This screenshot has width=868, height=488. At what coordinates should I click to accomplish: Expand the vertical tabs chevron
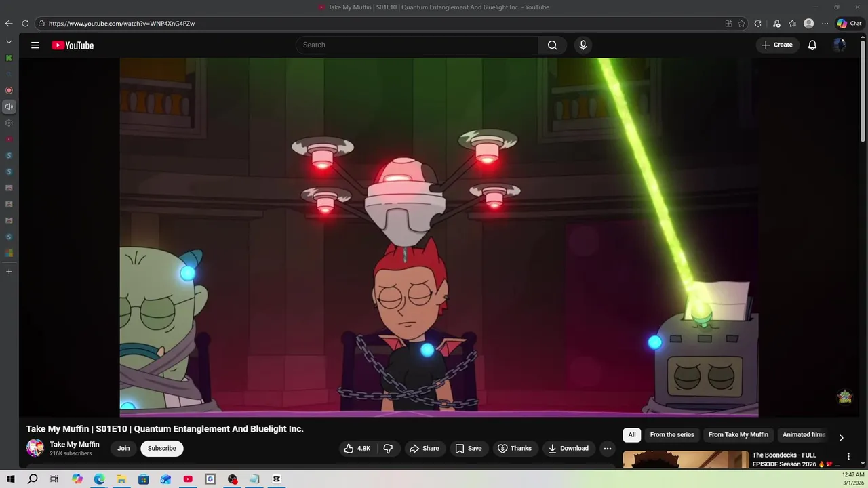point(9,41)
